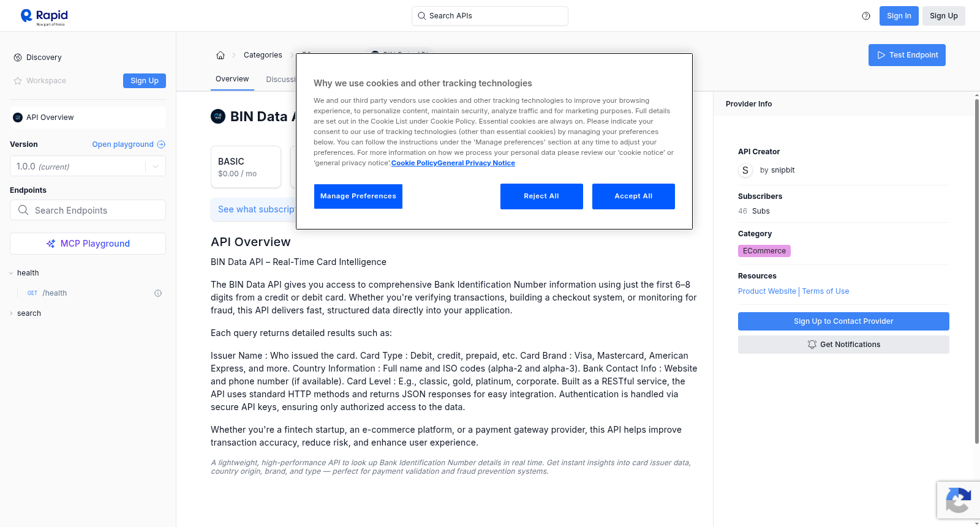The width and height of the screenshot is (980, 527).
Task: Click the Search APIs field
Action: click(490, 16)
